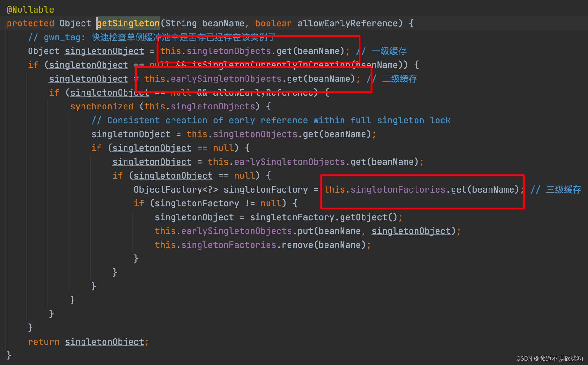The height and width of the screenshot is (365, 588).
Task: Click the gwm_tag comment line
Action: click(x=151, y=37)
